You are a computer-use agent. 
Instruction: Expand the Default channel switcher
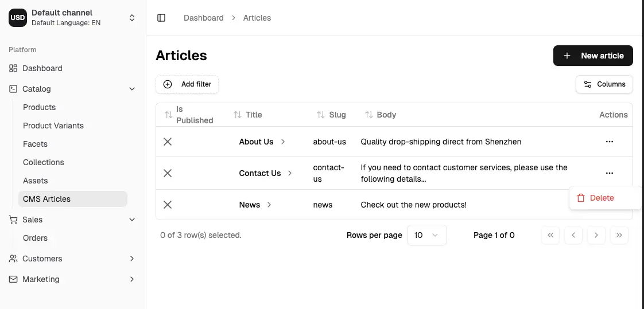tap(131, 18)
